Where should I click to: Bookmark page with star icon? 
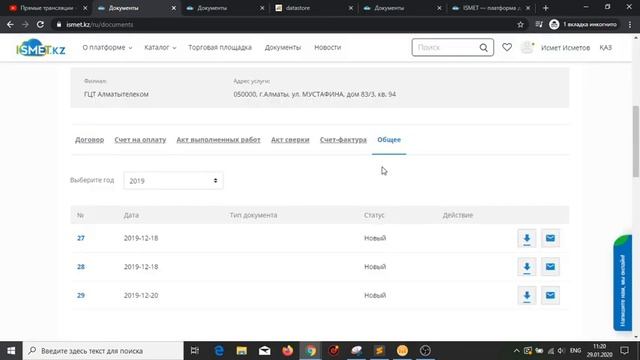coord(520,24)
